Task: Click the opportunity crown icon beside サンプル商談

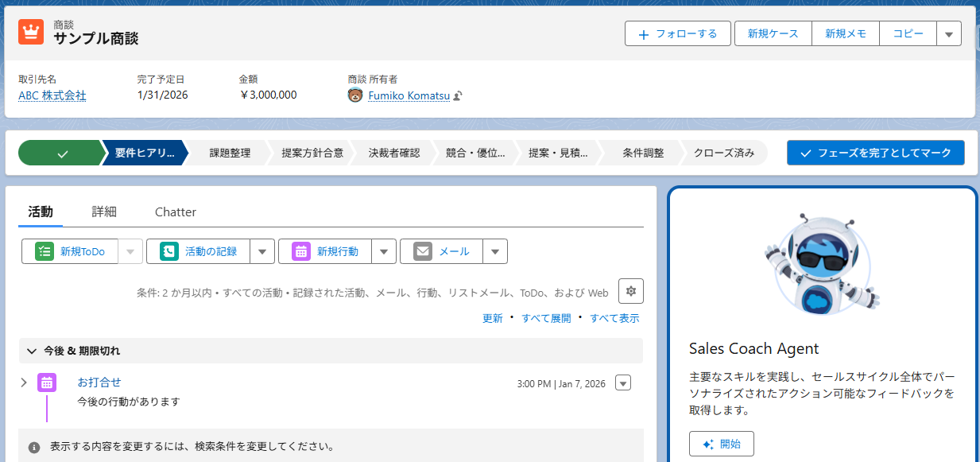Action: (x=31, y=33)
